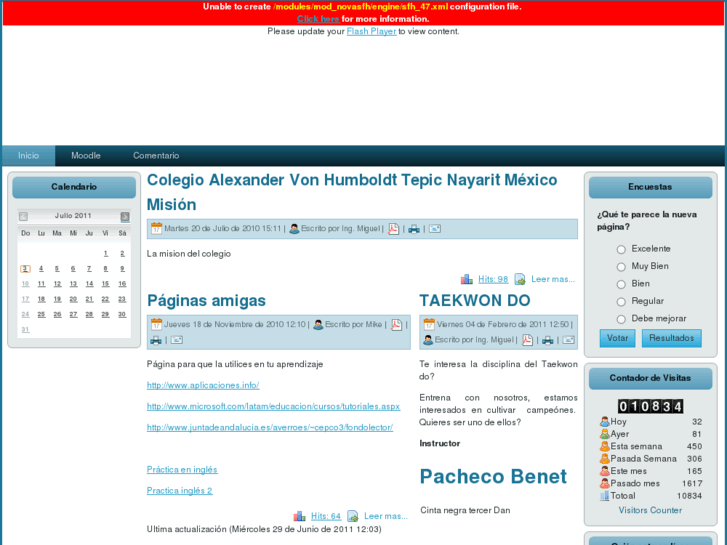Email the Misión article via envelope icon

tap(434, 229)
